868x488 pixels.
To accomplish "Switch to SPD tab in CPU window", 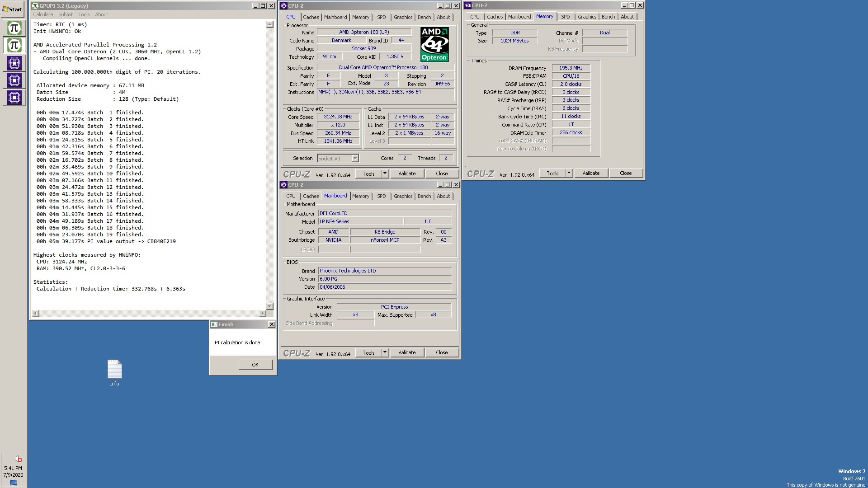I will click(x=382, y=17).
